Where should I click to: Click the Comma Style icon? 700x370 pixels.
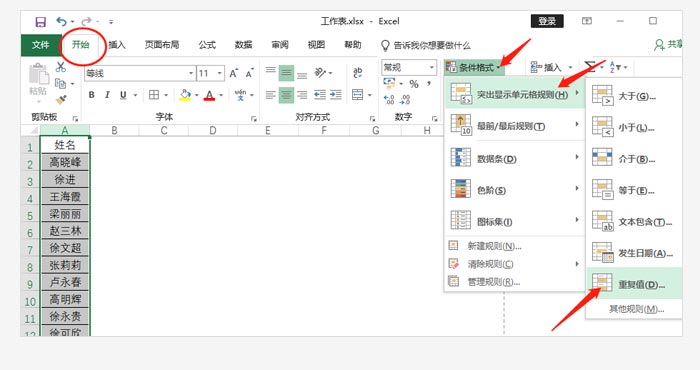coord(428,83)
